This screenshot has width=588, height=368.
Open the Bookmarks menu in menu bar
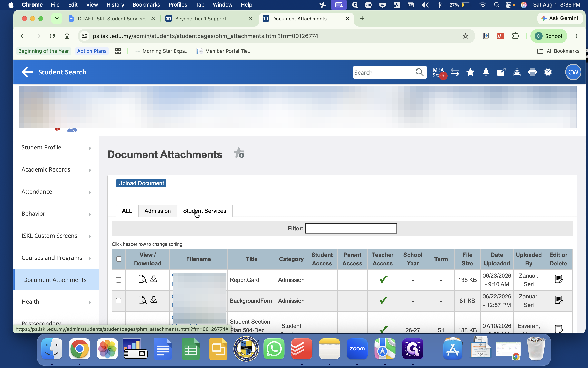(146, 5)
